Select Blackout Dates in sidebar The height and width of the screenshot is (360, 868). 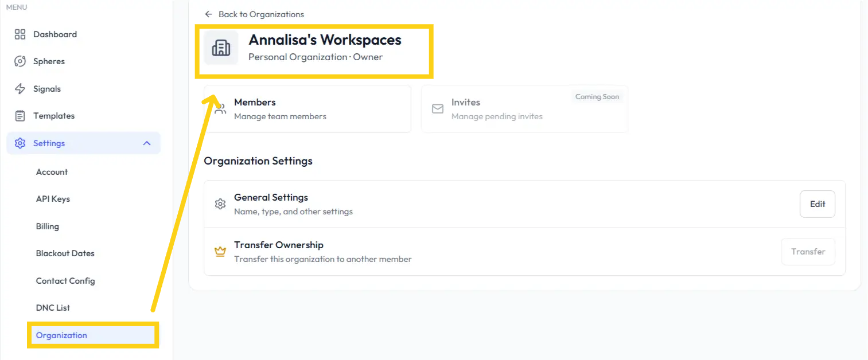[65, 253]
